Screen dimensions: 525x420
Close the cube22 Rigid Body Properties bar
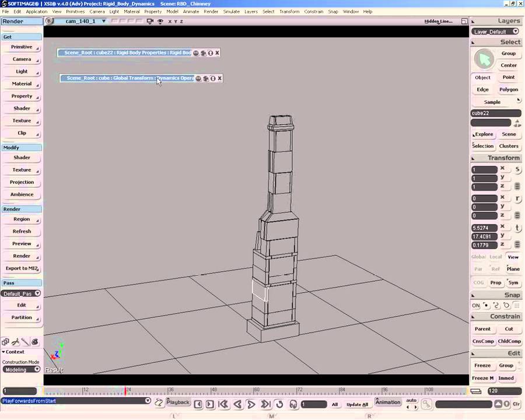coord(218,52)
